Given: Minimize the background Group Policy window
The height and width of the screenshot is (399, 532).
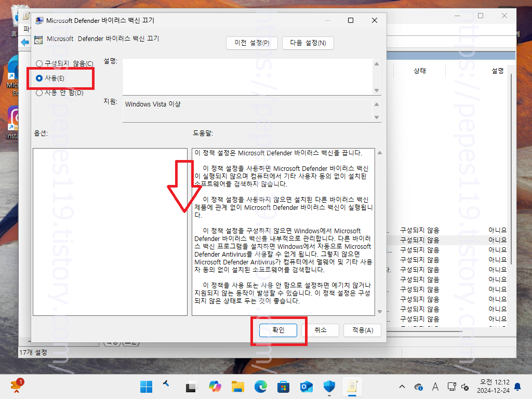Looking at the screenshot, I should click(457, 16).
